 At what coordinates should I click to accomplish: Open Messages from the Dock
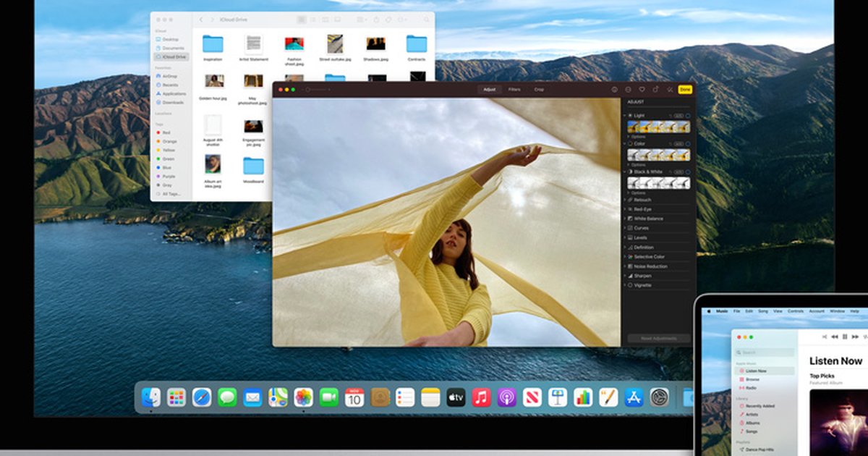pos(227,397)
